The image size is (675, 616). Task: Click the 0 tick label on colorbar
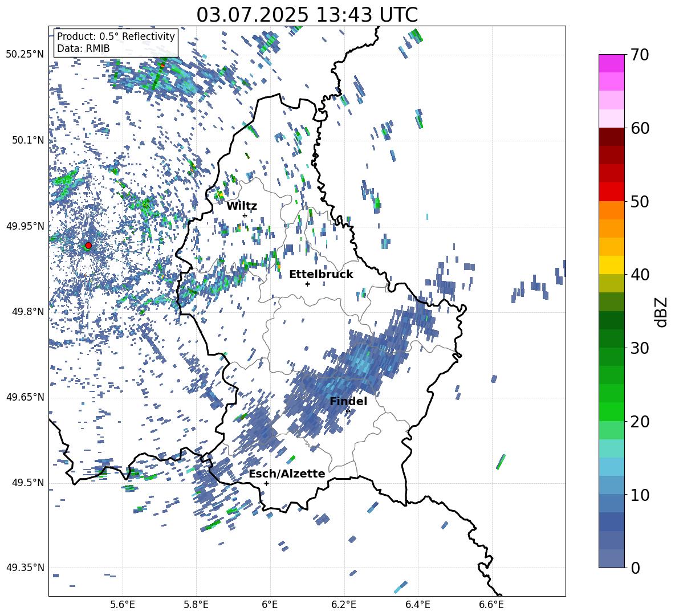pyautogui.click(x=635, y=568)
